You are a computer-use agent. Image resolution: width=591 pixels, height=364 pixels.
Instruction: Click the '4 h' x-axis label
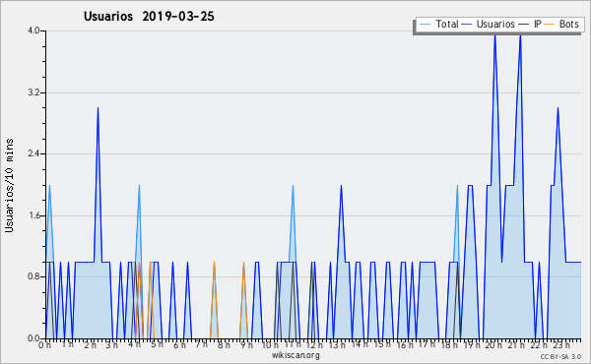coord(135,344)
